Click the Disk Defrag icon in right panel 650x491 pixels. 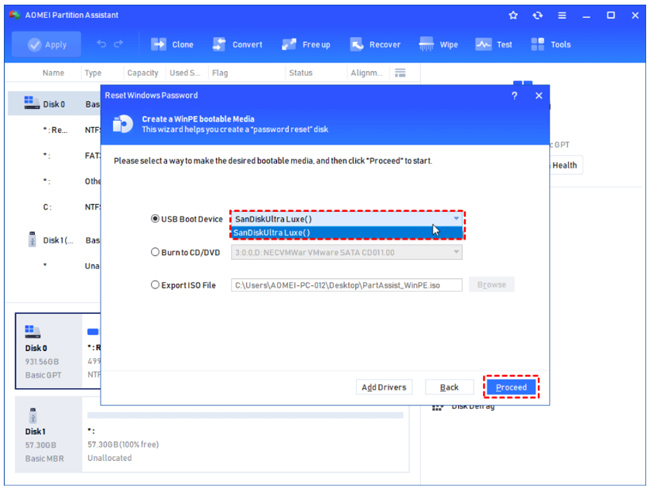click(x=437, y=408)
